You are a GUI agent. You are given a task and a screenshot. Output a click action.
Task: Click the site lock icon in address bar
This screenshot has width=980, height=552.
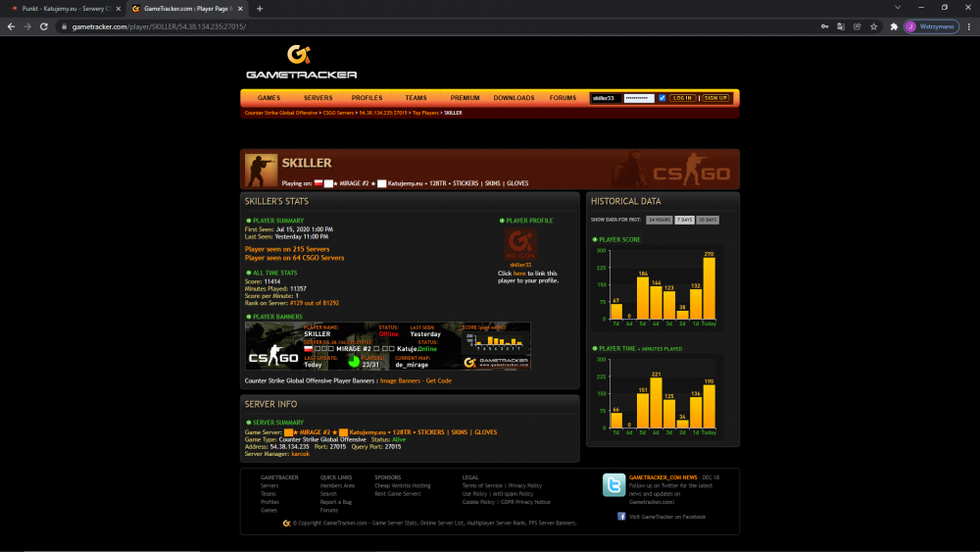click(64, 26)
